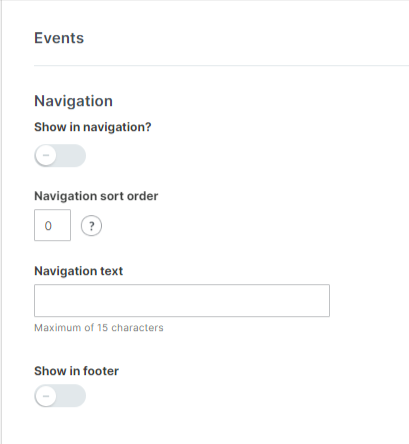Click the question mark circle beside sort order

pyautogui.click(x=91, y=226)
